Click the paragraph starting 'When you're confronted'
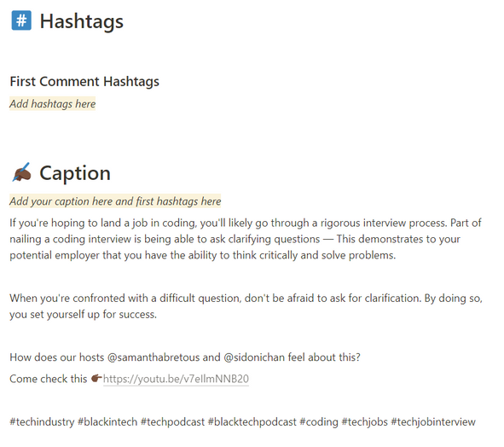The height and width of the screenshot is (447, 504). [246, 306]
